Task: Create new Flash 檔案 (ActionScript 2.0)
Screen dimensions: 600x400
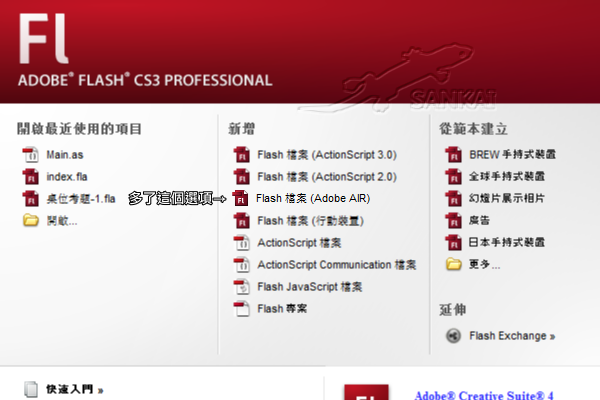Action: pyautogui.click(x=327, y=177)
